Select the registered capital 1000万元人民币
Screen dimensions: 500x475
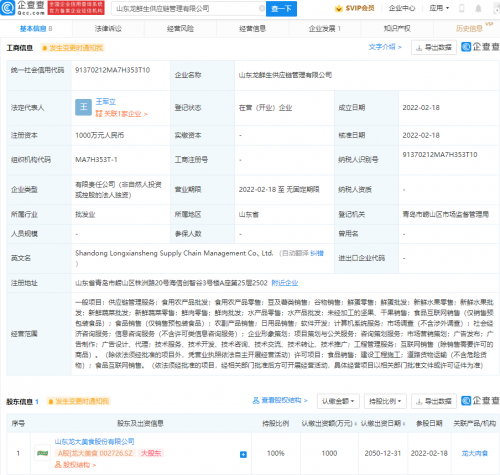(x=100, y=135)
